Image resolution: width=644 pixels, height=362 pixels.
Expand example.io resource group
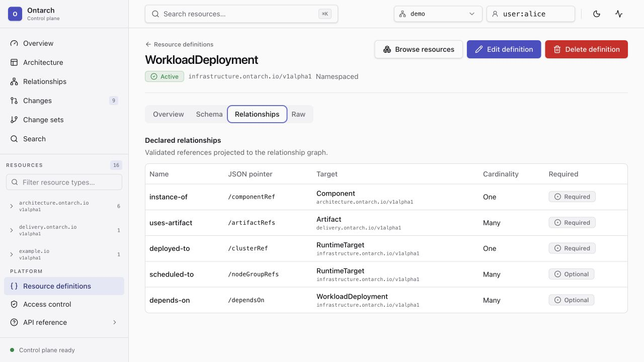coord(64,254)
